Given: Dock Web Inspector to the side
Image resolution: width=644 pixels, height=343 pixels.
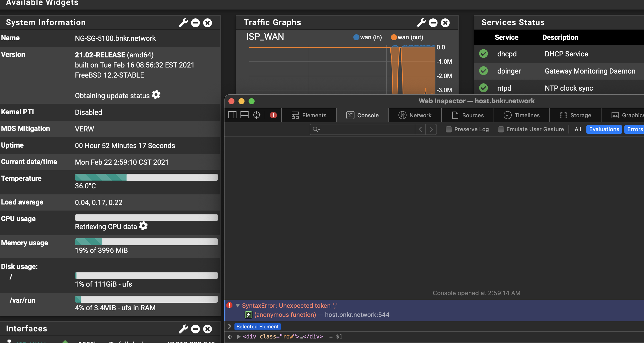Looking at the screenshot, I should click(232, 115).
